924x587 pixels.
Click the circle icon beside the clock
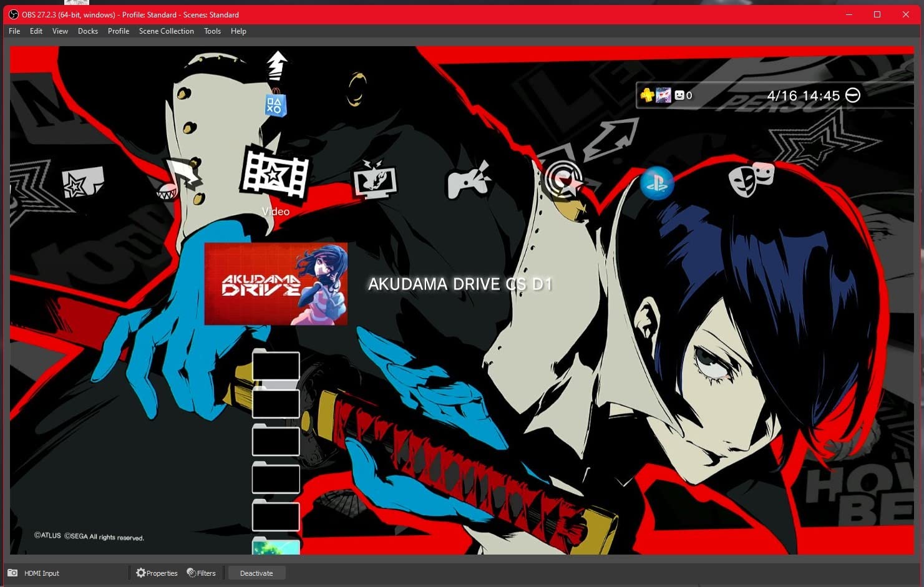point(853,95)
